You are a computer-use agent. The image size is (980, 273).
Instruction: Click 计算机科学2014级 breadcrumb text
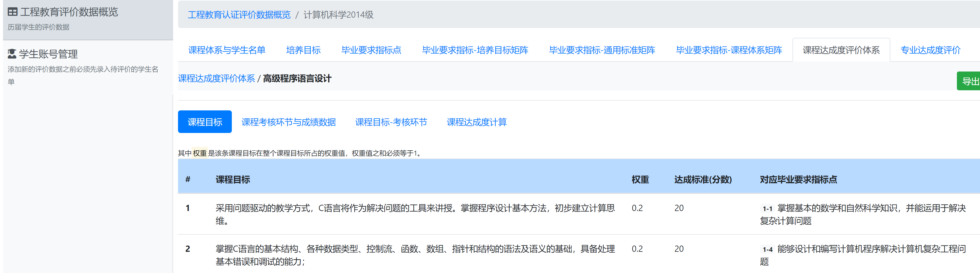338,15
